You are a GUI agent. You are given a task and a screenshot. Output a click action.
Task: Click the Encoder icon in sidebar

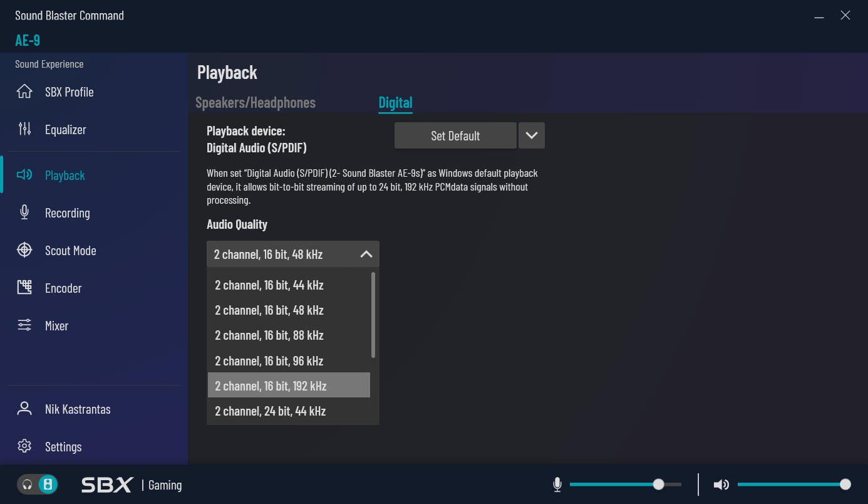click(x=24, y=288)
